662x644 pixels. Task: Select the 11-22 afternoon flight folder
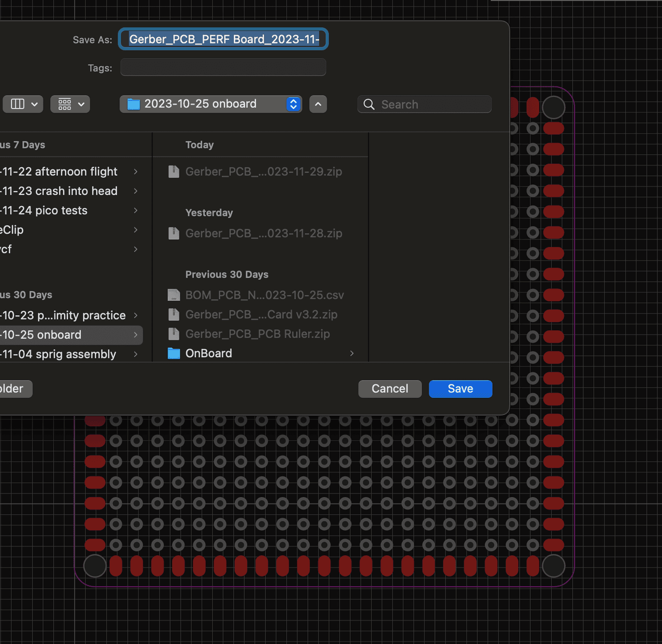60,172
